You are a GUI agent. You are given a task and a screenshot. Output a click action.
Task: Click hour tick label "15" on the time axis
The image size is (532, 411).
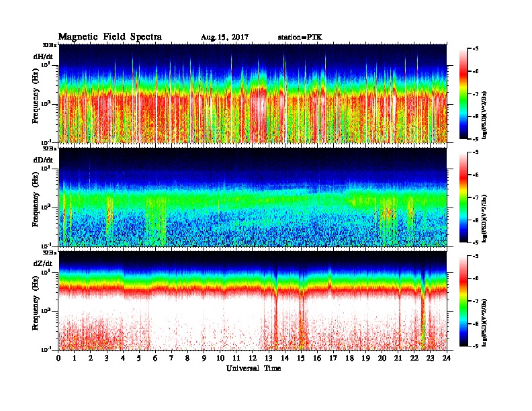301,358
